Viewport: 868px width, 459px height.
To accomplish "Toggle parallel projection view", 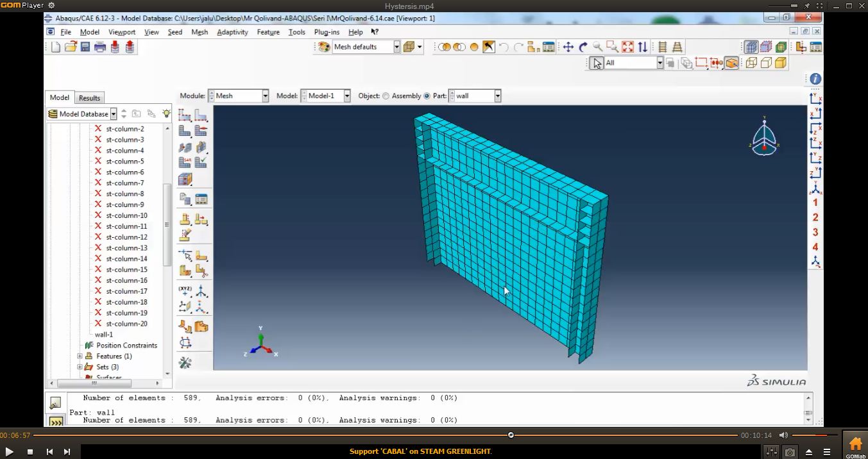I will click(x=662, y=47).
